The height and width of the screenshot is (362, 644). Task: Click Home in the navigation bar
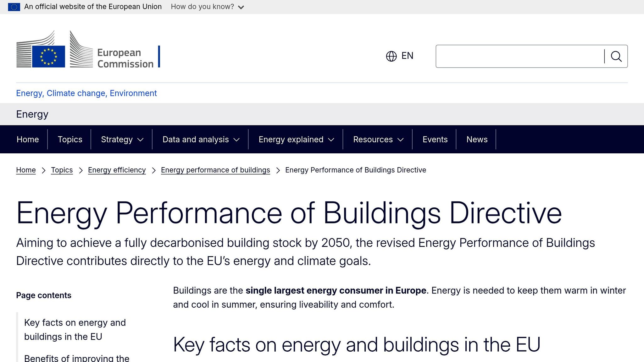[27, 139]
